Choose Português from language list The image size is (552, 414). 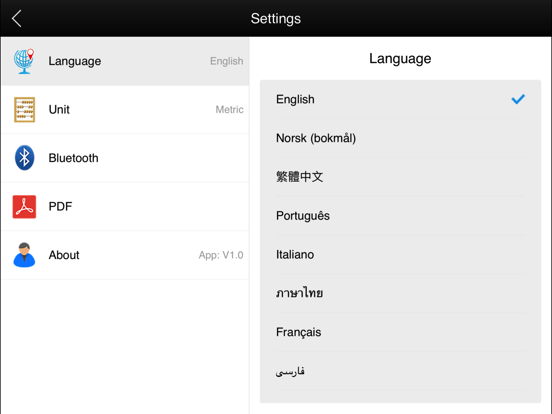[400, 215]
